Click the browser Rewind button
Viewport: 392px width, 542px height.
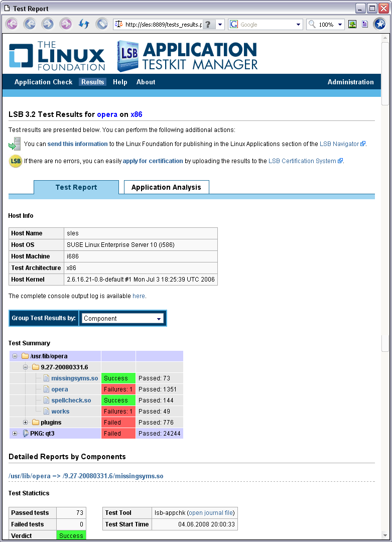[12, 24]
